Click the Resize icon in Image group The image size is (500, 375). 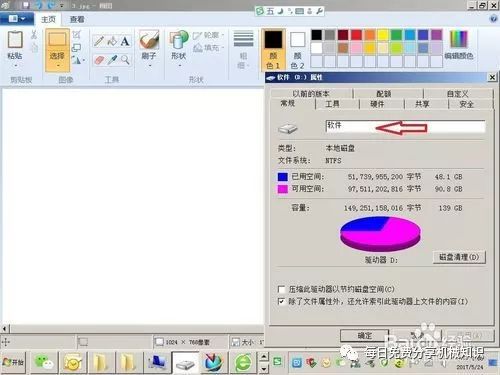coord(77,47)
